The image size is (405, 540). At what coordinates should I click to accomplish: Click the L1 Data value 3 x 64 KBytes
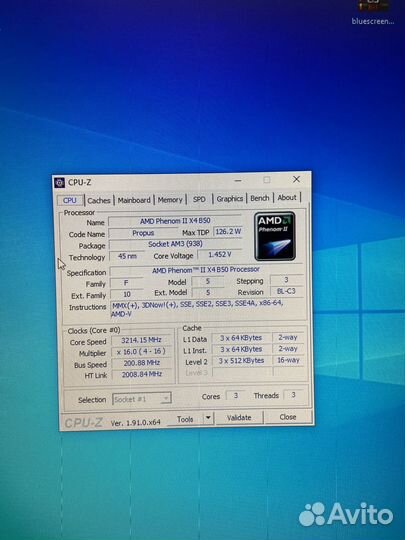click(x=241, y=338)
